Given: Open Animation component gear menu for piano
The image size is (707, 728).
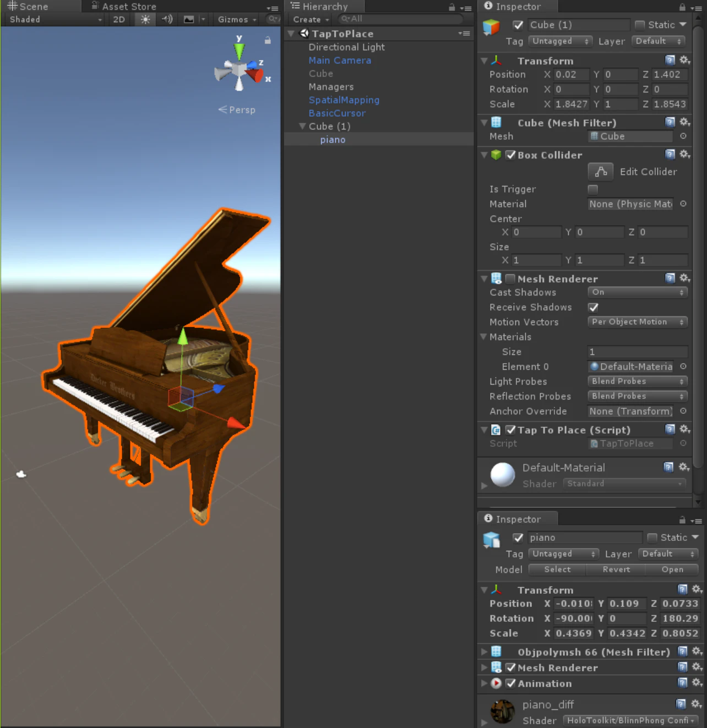Looking at the screenshot, I should (x=697, y=683).
